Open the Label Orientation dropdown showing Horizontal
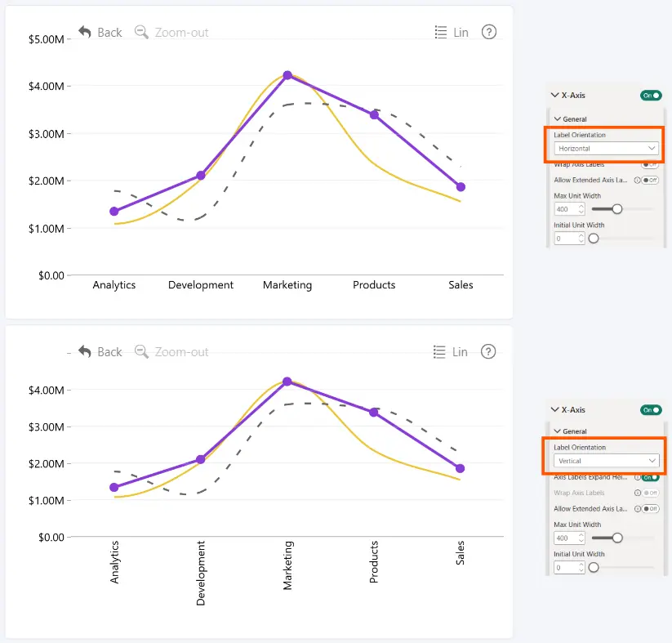672x643 pixels. tap(606, 149)
